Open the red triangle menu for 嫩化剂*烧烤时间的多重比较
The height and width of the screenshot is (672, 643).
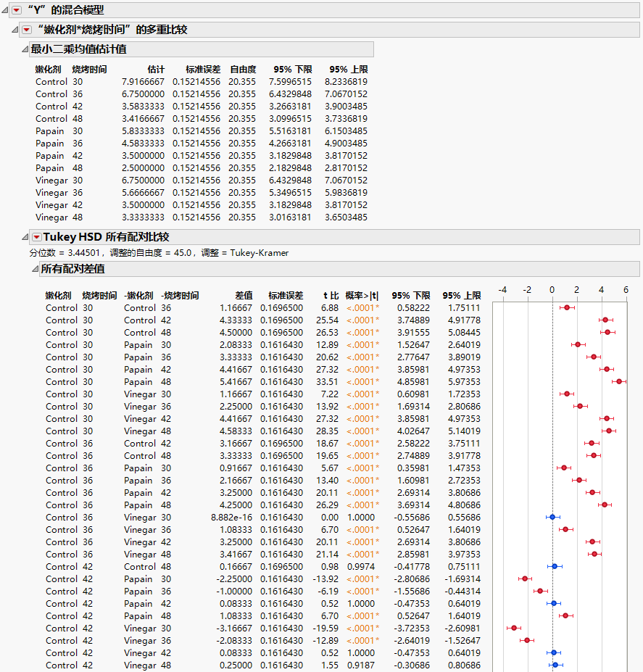25,30
